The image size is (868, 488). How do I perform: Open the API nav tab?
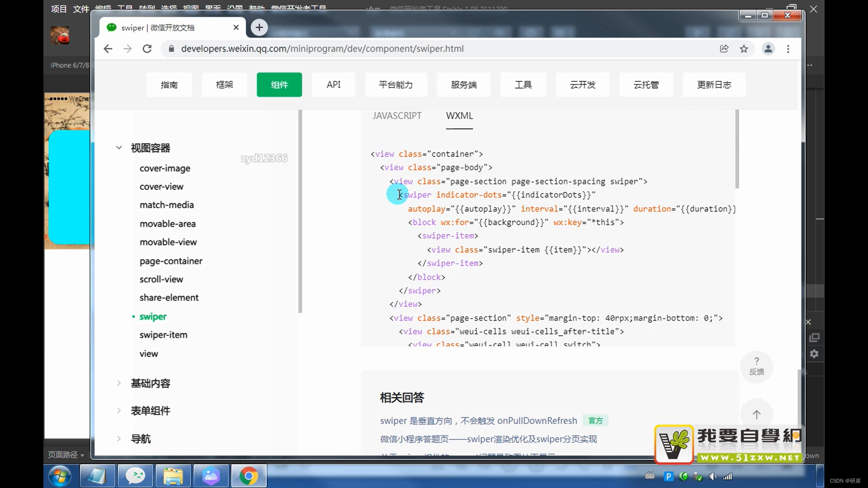tap(334, 84)
